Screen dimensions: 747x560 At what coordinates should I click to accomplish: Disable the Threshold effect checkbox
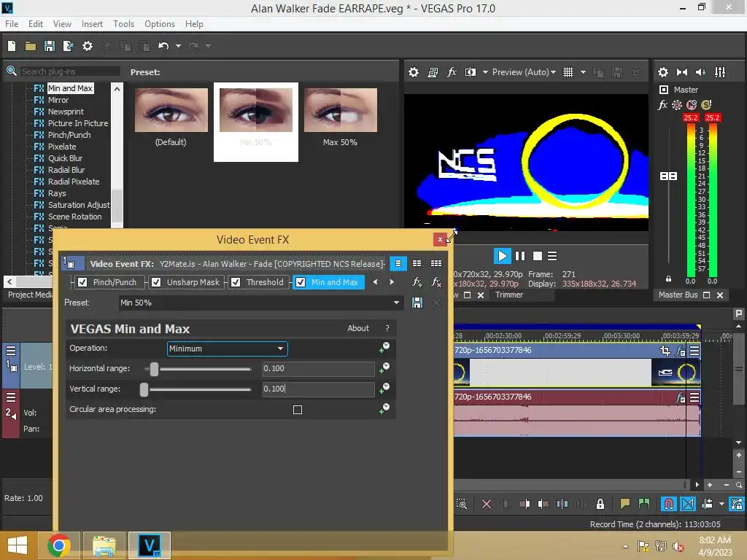click(x=236, y=282)
